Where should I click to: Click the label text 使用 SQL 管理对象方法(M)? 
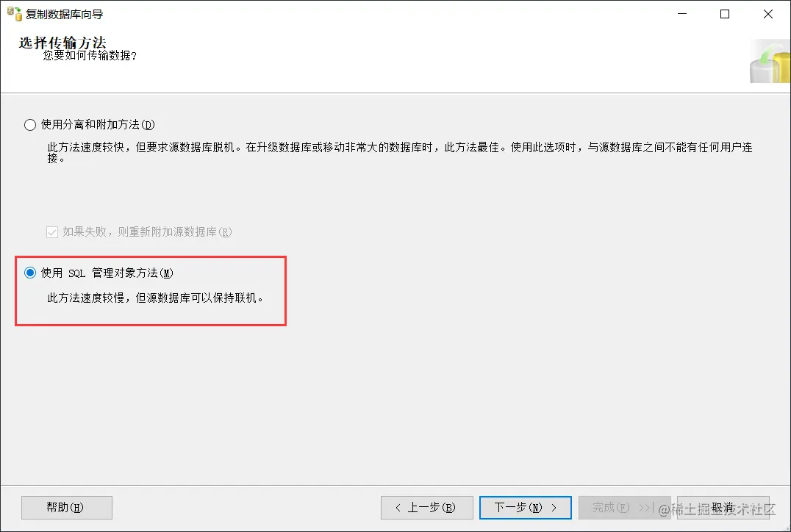coord(107,273)
